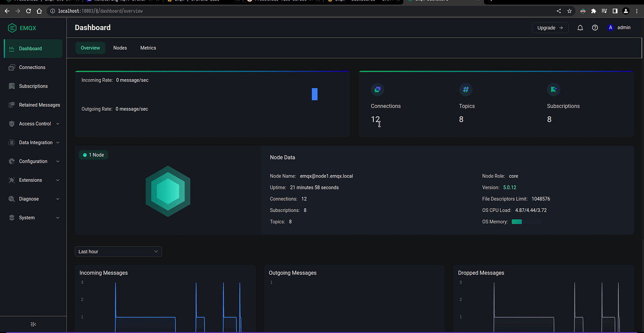The height and width of the screenshot is (333, 644).
Task: Click the Subscriptions card icon
Action: 553,89
